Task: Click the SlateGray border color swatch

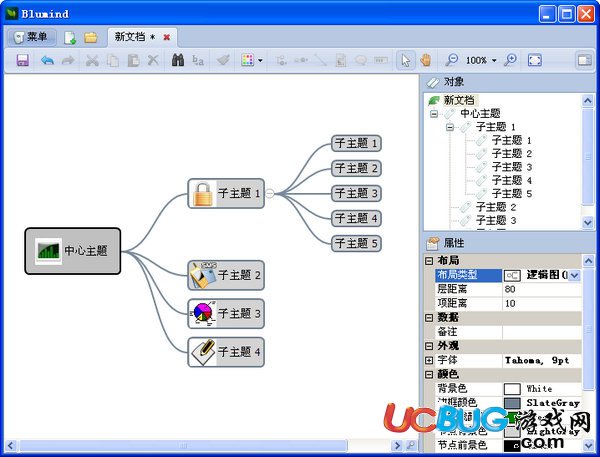Action: (512, 403)
